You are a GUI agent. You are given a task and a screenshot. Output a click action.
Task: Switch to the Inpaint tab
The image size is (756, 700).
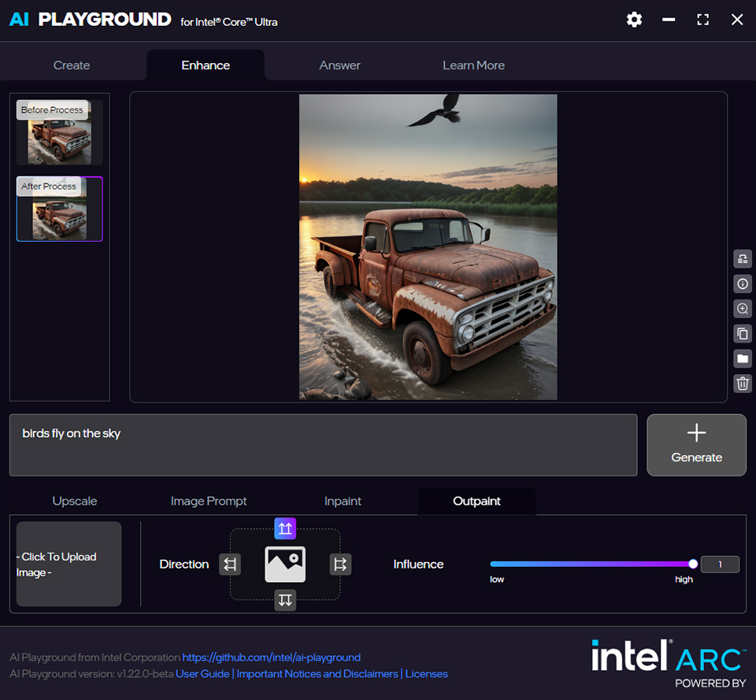[x=343, y=501]
